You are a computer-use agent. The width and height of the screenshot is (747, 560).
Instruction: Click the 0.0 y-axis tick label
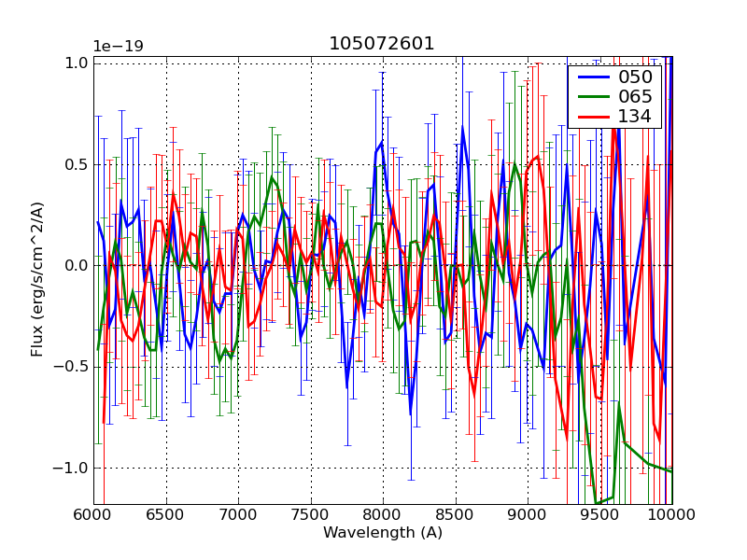tap(78, 265)
